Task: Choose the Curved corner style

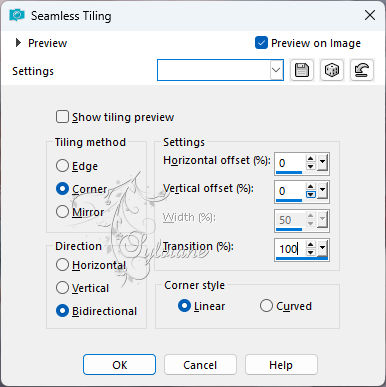Action: pyautogui.click(x=266, y=306)
